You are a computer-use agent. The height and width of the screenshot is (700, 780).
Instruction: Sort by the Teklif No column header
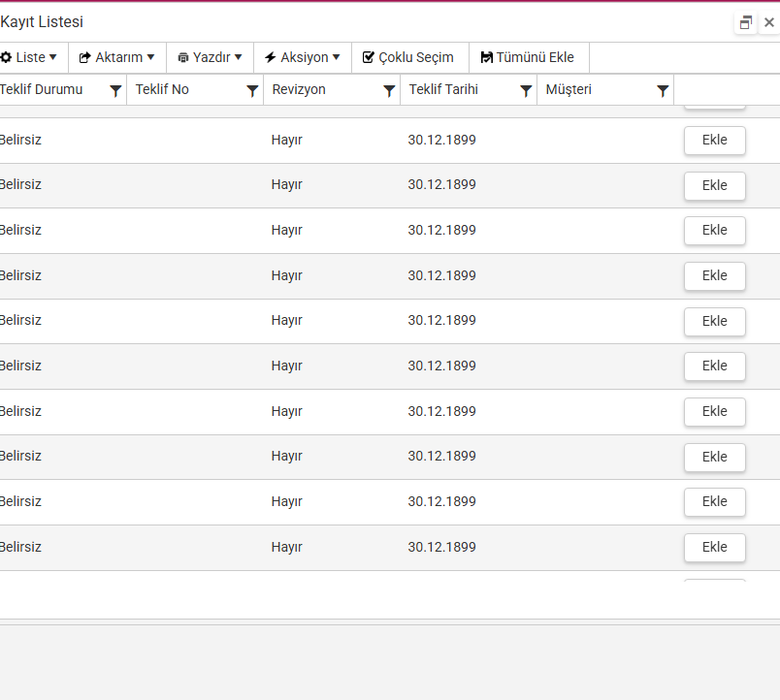click(x=162, y=90)
